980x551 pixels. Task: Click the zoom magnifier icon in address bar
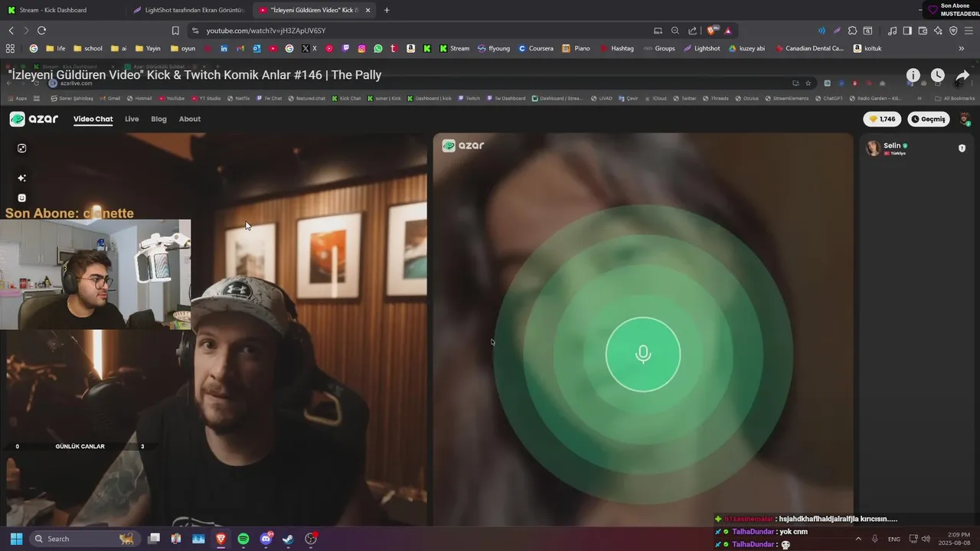(675, 31)
